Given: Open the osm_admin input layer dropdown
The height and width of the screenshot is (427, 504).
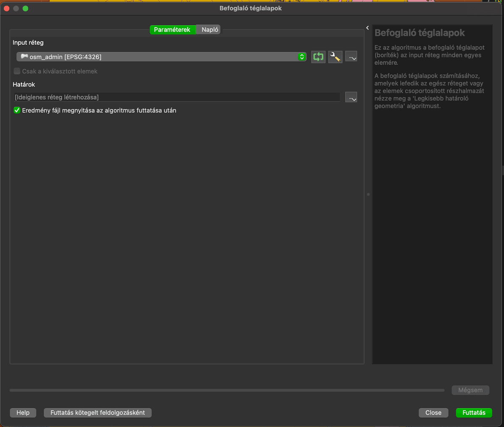Looking at the screenshot, I should click(x=161, y=57).
